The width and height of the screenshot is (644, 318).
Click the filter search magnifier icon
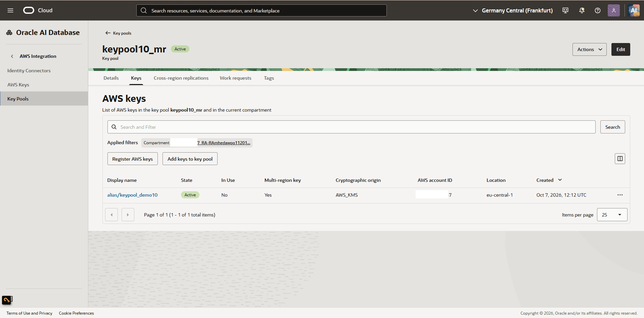pyautogui.click(x=114, y=127)
